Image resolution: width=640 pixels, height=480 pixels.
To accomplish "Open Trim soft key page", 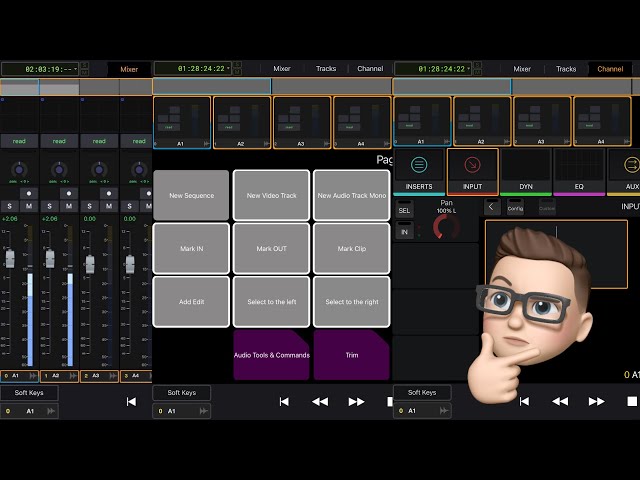I will (351, 355).
